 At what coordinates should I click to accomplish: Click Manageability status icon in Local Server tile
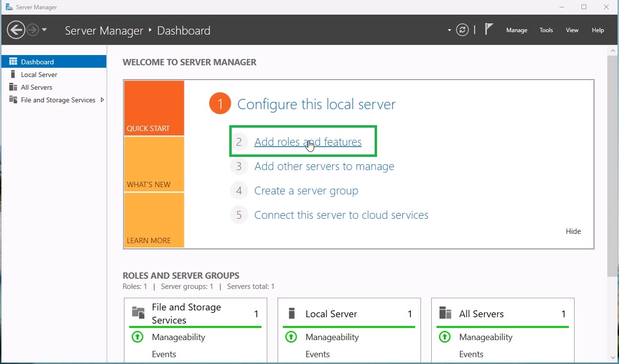coord(291,337)
